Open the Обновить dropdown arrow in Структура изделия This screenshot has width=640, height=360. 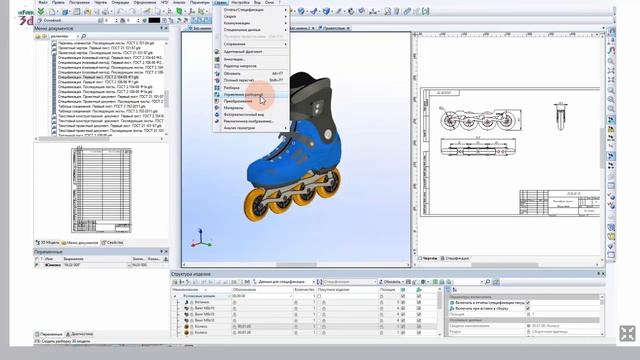pyautogui.click(x=402, y=282)
